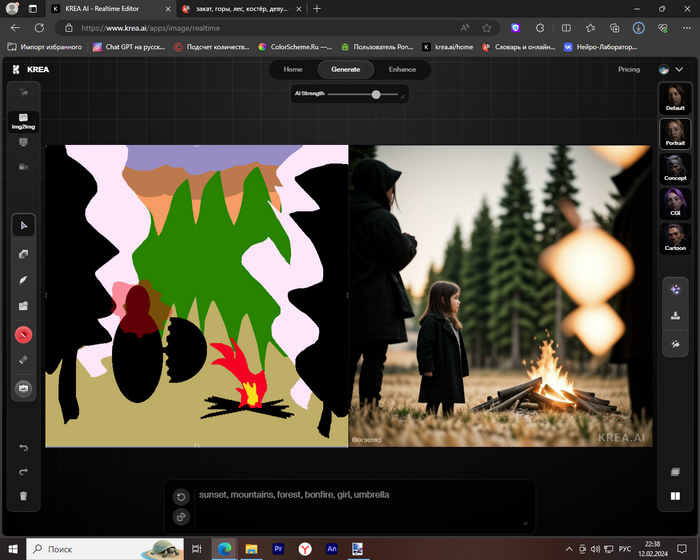Toggle the split view layout icon
700x560 pixels.
click(x=676, y=495)
